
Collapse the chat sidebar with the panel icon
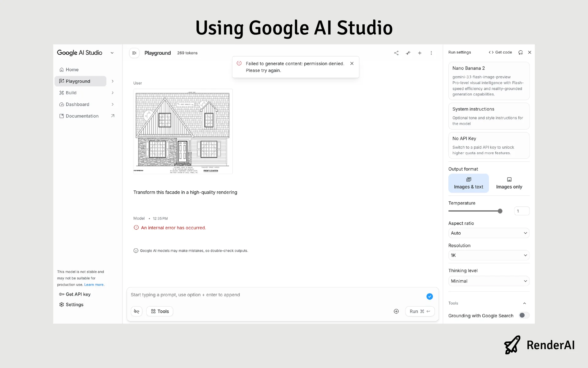[x=134, y=53]
